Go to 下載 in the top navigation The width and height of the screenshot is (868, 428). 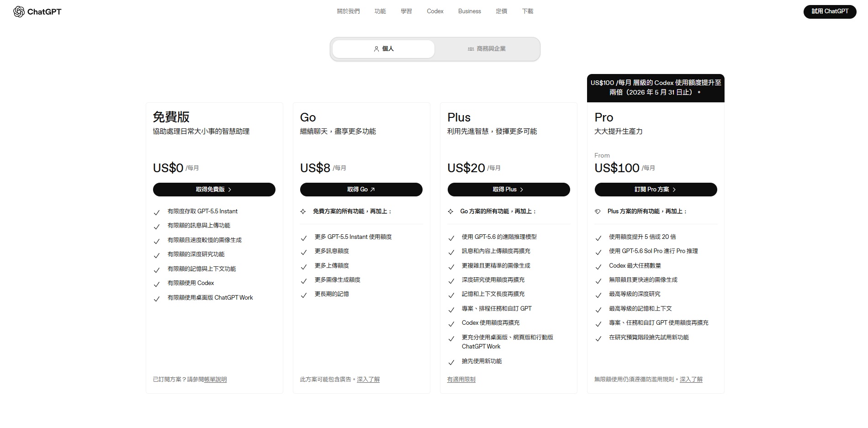coord(528,11)
